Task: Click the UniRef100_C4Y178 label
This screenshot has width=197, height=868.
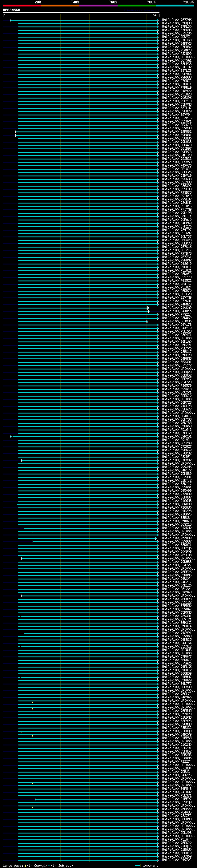Action: [x=176, y=325]
